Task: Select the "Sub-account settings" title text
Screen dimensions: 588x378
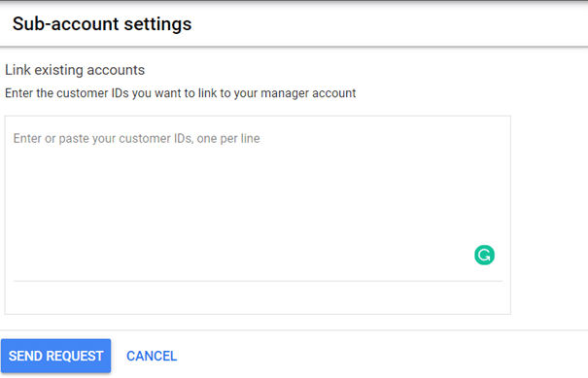Action: pyautogui.click(x=102, y=24)
